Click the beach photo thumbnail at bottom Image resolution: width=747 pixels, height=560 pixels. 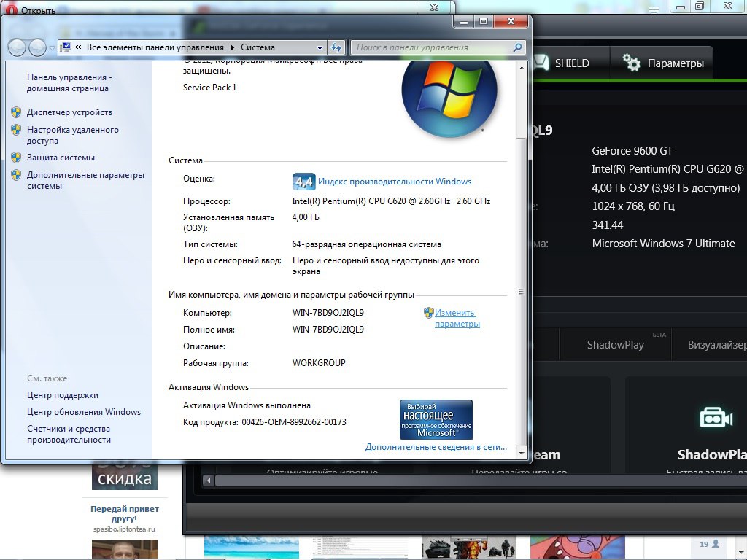pos(252,547)
